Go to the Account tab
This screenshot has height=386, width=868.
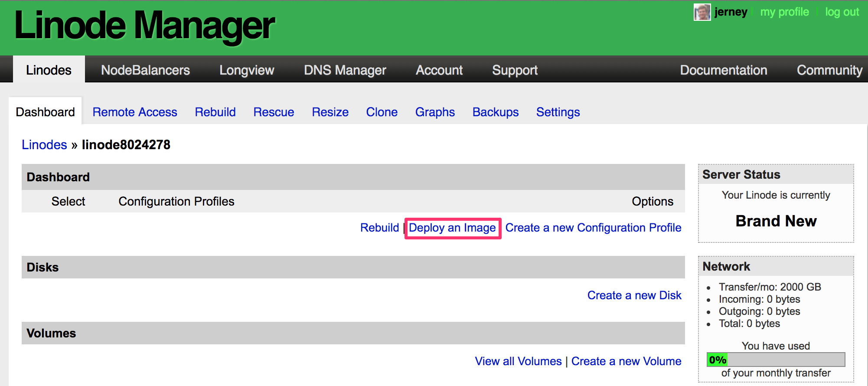click(x=439, y=70)
